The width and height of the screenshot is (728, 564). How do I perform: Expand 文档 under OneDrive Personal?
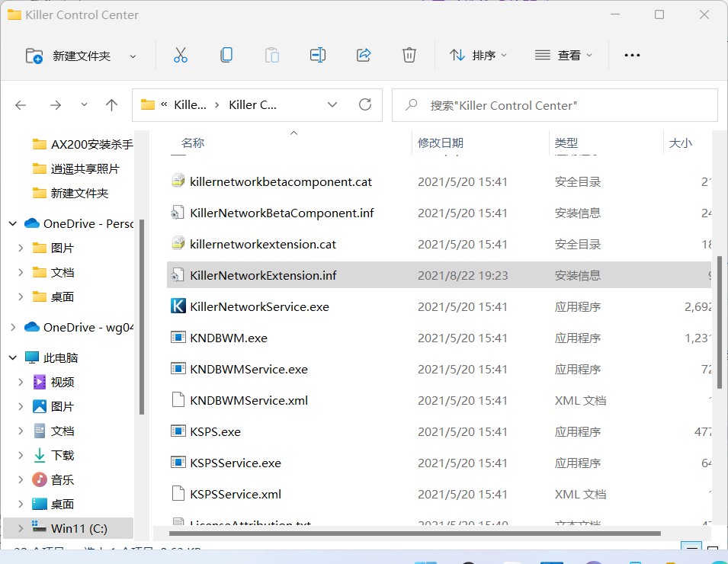pos(21,273)
